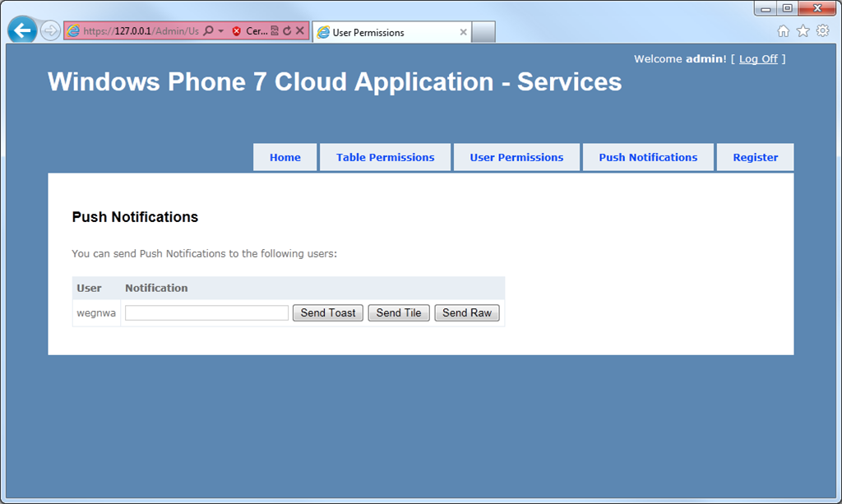Stop loading with the address bar X
The image size is (842, 504).
click(300, 30)
